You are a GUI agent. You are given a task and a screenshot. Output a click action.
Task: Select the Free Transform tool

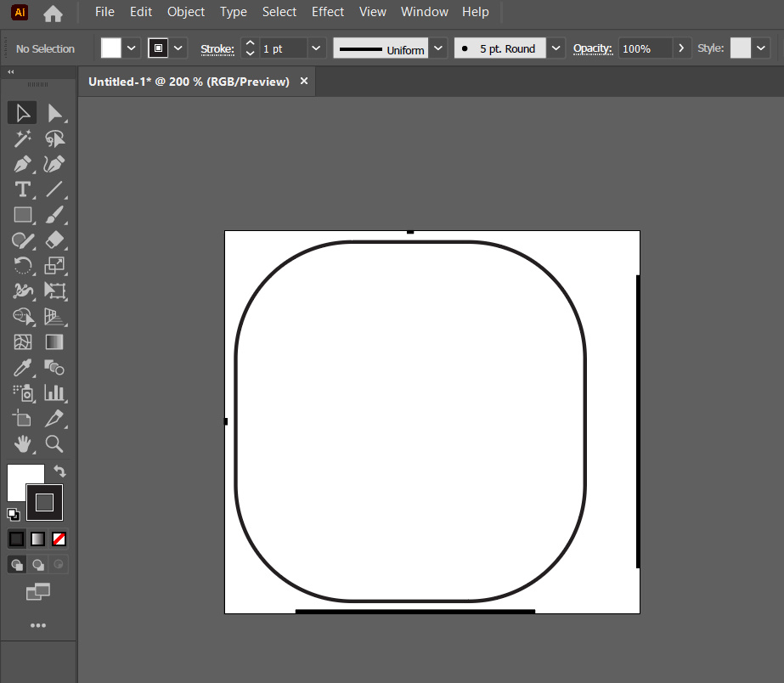[x=54, y=291]
